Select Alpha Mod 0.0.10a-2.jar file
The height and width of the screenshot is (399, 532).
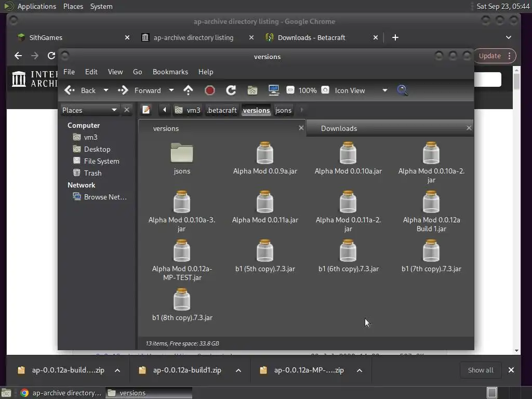(x=431, y=162)
